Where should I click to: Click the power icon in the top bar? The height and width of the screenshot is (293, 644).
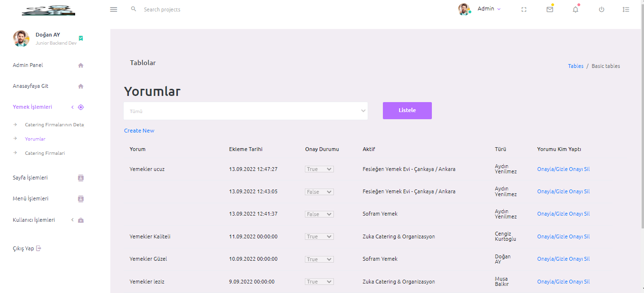coord(601,9)
